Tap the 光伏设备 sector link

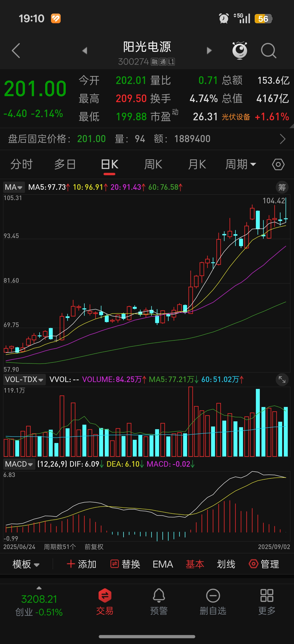click(x=236, y=117)
